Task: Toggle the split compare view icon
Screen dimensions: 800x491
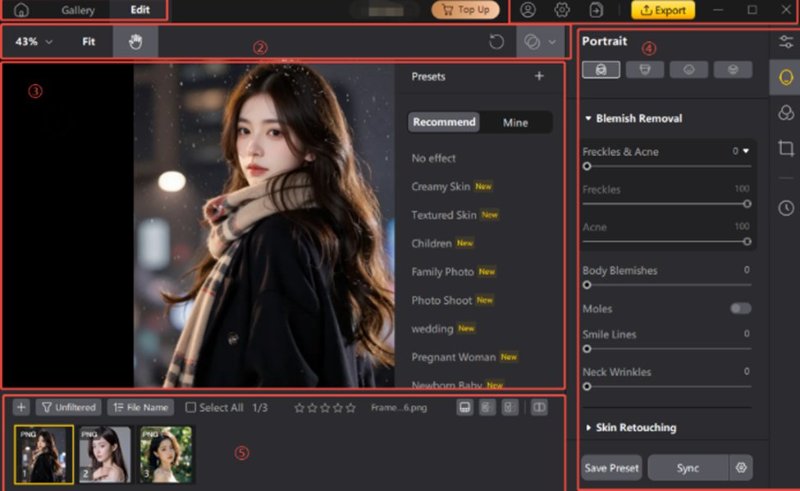Action: [x=539, y=407]
